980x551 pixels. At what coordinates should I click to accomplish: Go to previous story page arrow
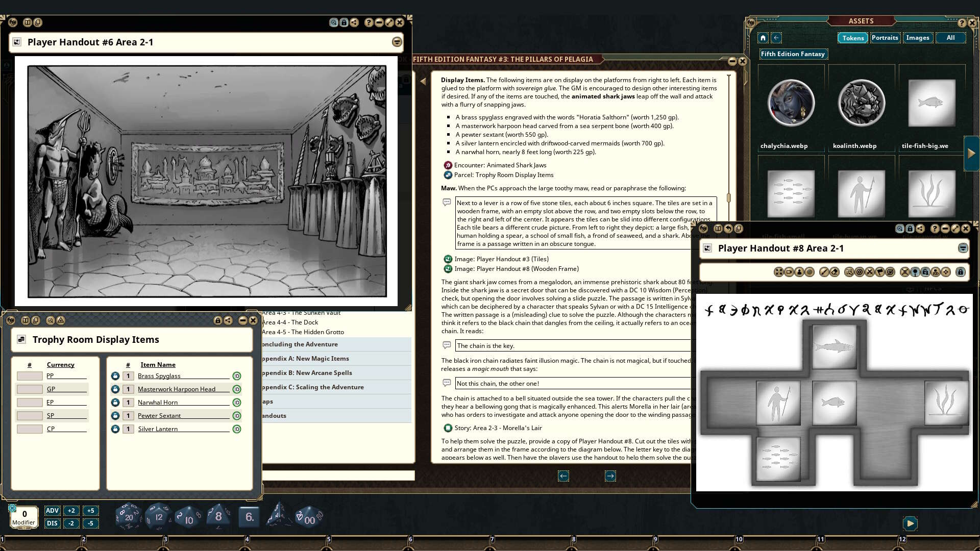[563, 476]
